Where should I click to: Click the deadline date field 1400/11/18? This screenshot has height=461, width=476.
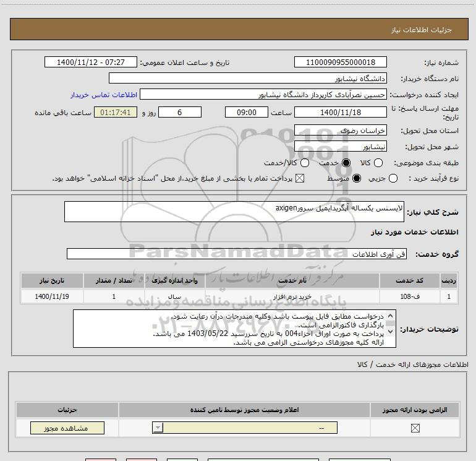[x=340, y=112]
